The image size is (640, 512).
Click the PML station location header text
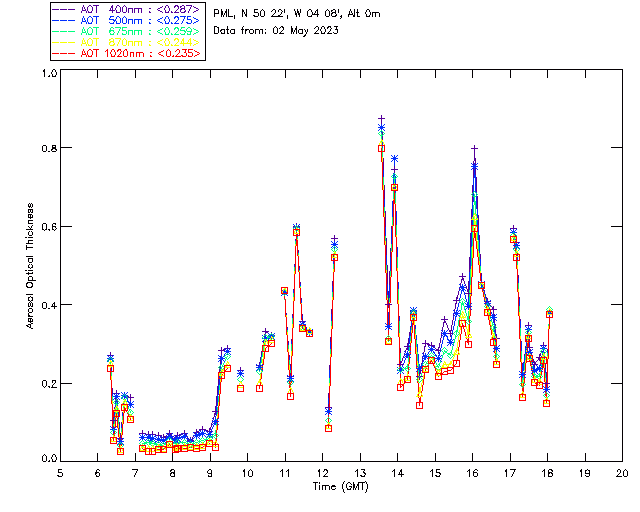pyautogui.click(x=297, y=13)
